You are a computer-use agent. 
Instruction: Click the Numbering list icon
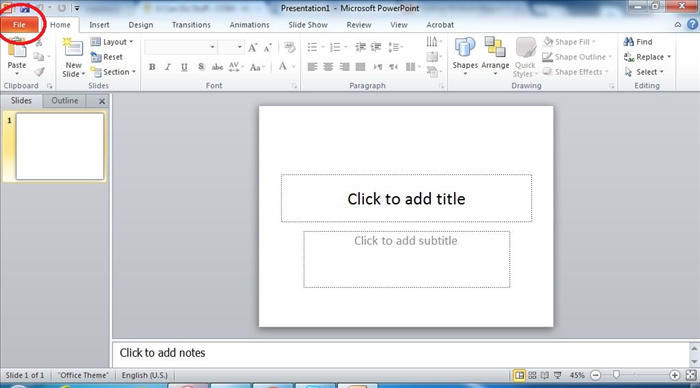pos(335,47)
